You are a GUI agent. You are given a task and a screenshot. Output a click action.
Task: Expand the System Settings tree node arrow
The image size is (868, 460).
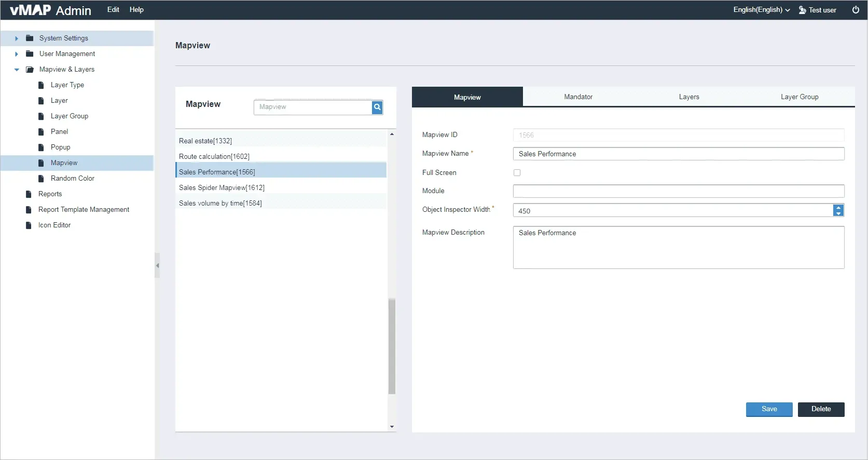[16, 38]
